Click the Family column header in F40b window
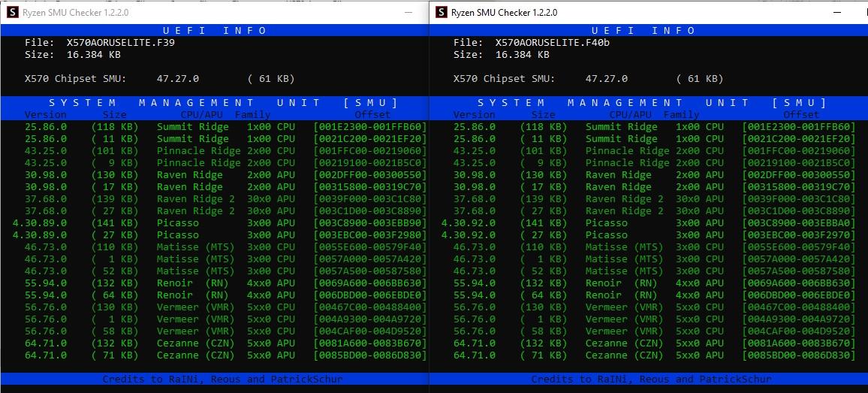The height and width of the screenshot is (393, 868). pos(682,115)
